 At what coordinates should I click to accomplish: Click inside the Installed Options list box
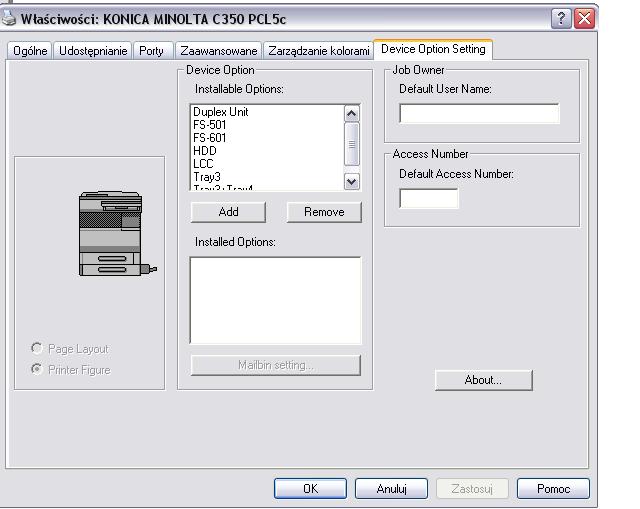point(276,300)
